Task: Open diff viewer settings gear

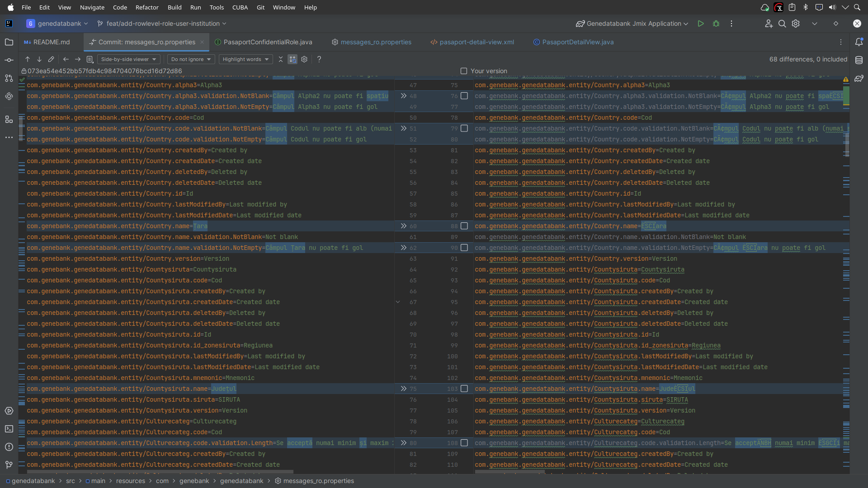Action: click(304, 59)
